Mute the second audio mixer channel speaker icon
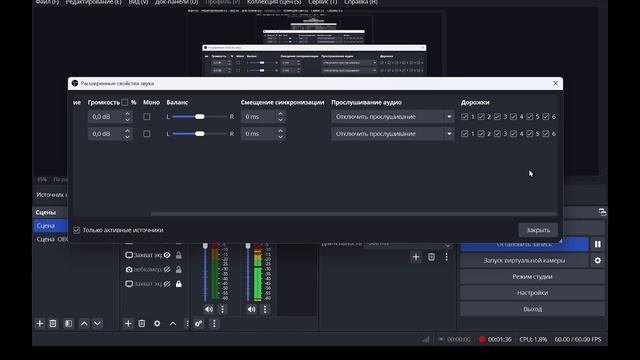This screenshot has height=360, width=640. pyautogui.click(x=251, y=309)
